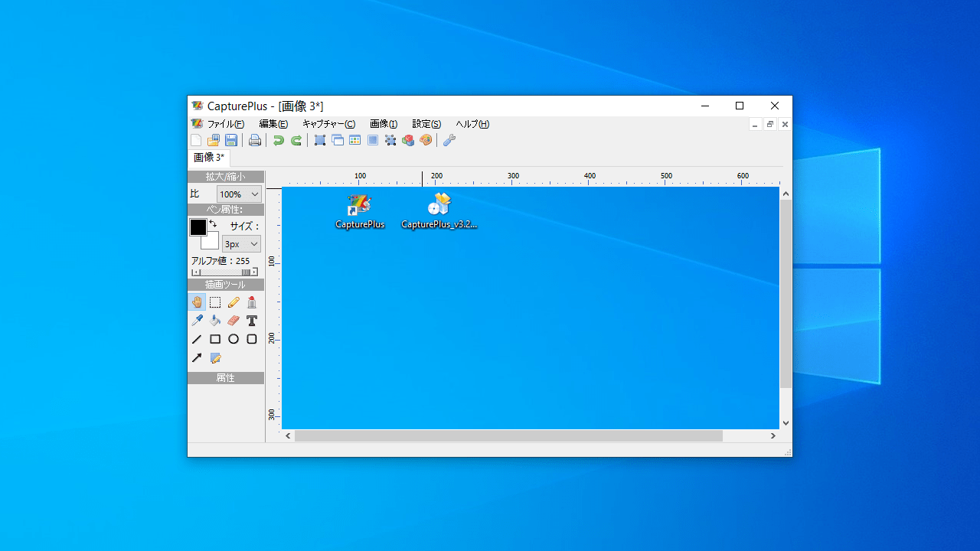Click the CapturePlus shortcut in the captured image

click(360, 211)
